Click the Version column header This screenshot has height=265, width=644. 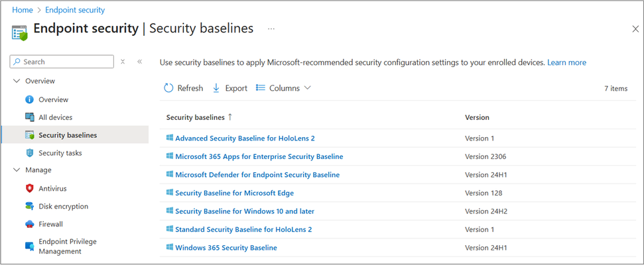[477, 117]
